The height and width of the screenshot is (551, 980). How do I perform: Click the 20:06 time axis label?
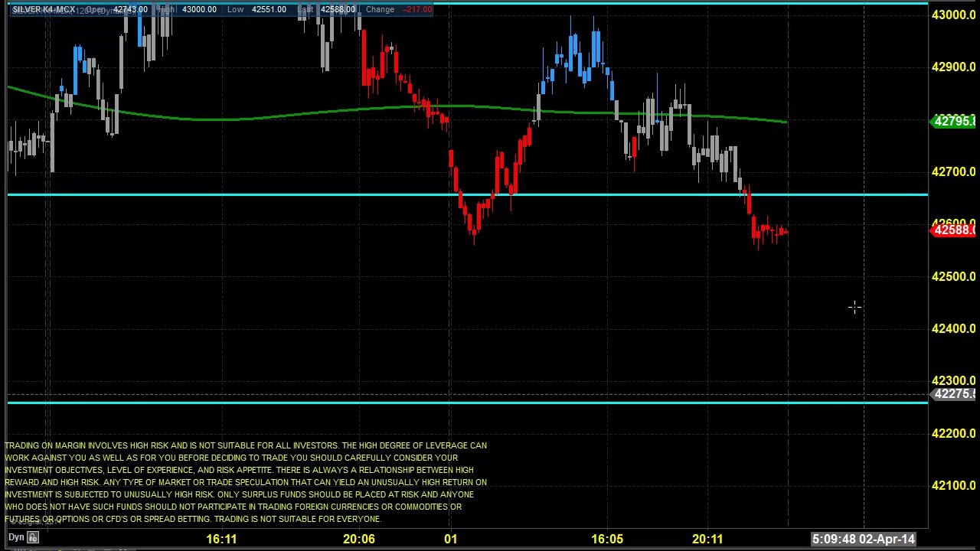click(359, 539)
